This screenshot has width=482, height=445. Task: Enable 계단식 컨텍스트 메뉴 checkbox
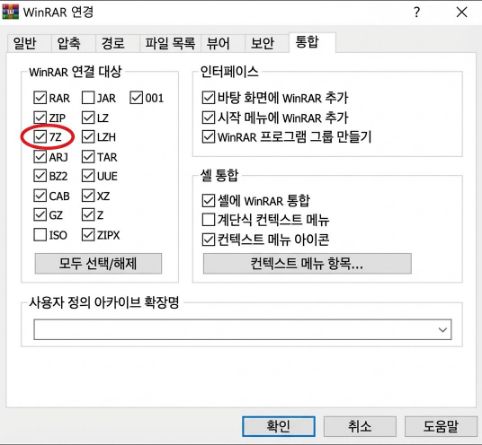click(x=208, y=220)
